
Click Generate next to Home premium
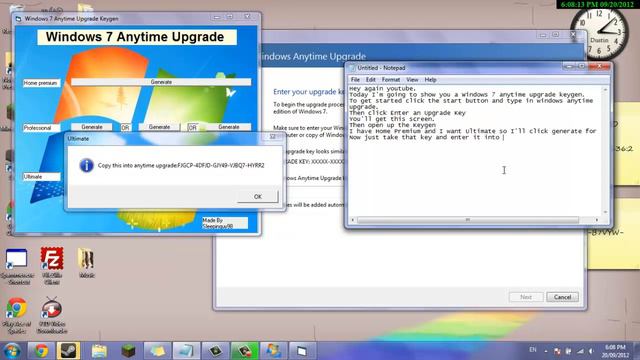(x=161, y=82)
